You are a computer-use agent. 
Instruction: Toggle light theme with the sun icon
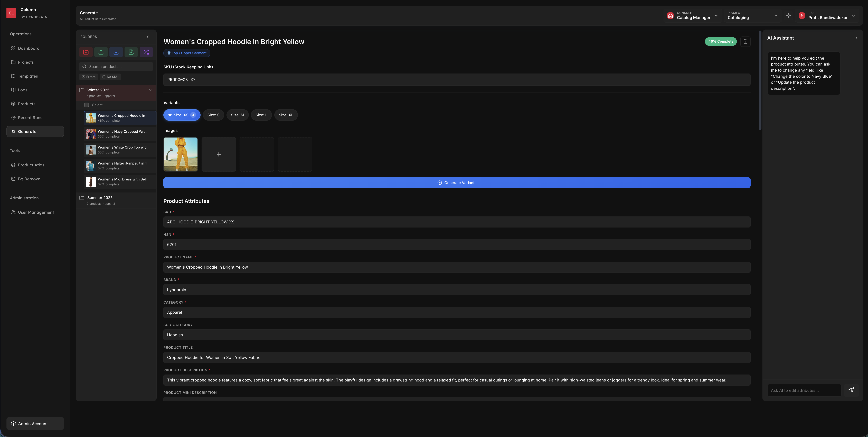(788, 15)
